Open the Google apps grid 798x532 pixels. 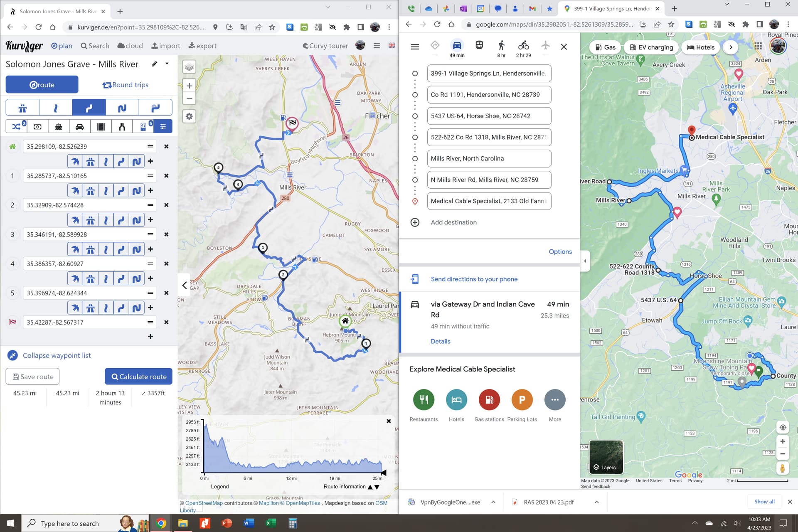coord(758,46)
